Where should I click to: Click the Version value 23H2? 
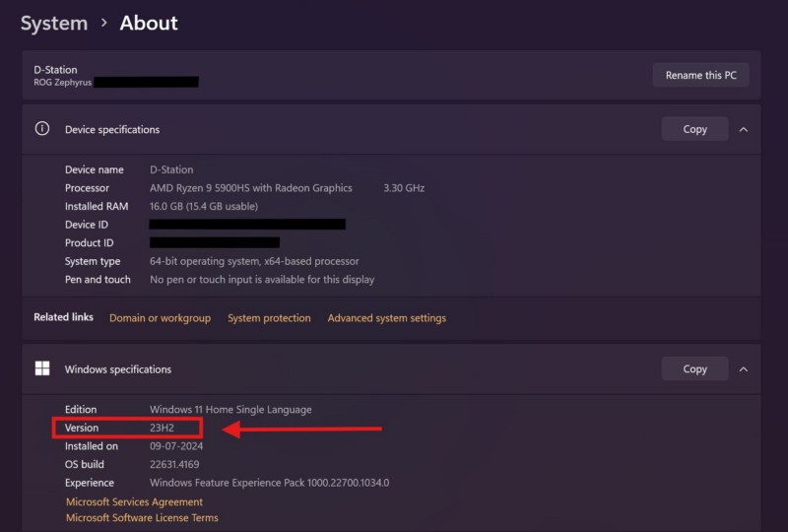coord(163,428)
